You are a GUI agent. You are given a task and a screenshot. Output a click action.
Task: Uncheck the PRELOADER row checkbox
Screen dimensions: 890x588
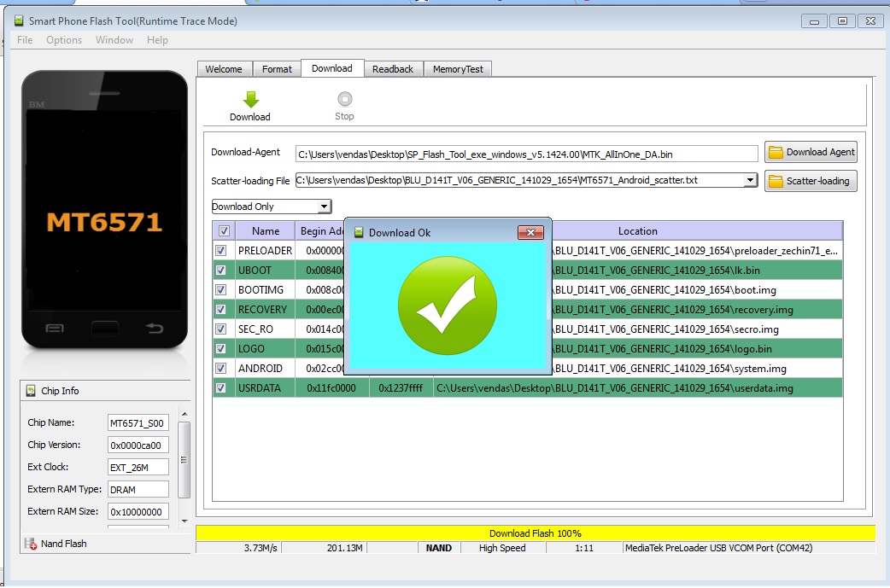221,250
